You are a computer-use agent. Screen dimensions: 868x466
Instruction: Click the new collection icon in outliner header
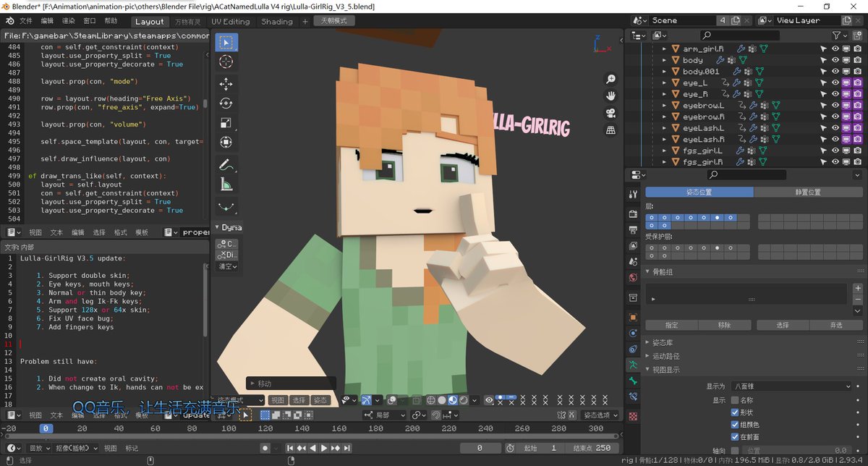(856, 35)
